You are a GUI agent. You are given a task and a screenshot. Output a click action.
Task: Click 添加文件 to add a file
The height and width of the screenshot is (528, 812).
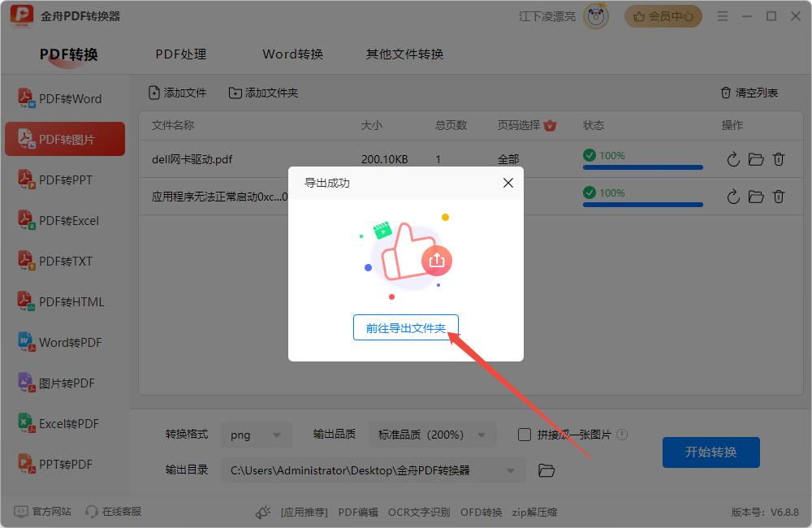[x=178, y=93]
